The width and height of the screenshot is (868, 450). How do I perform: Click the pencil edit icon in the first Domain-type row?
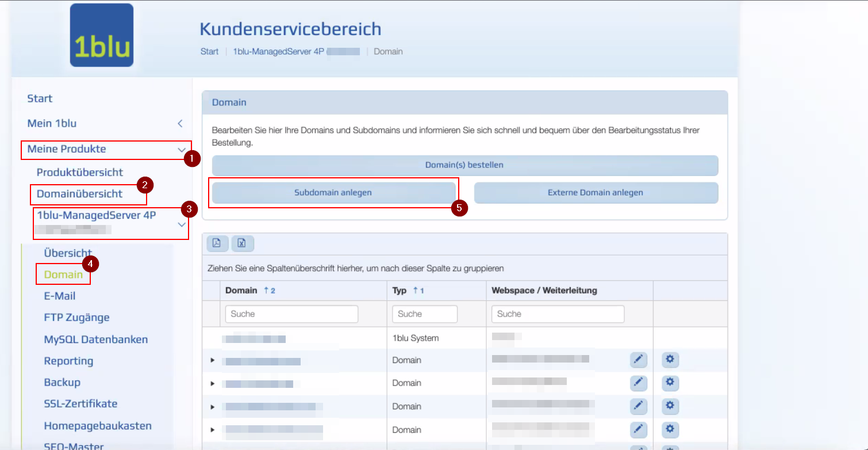(x=638, y=360)
